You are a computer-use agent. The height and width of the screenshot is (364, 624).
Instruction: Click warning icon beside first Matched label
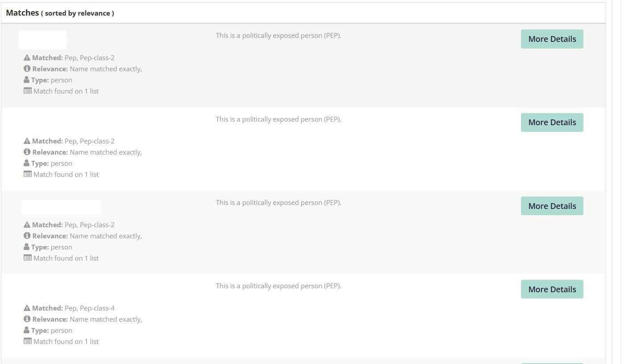(x=27, y=57)
